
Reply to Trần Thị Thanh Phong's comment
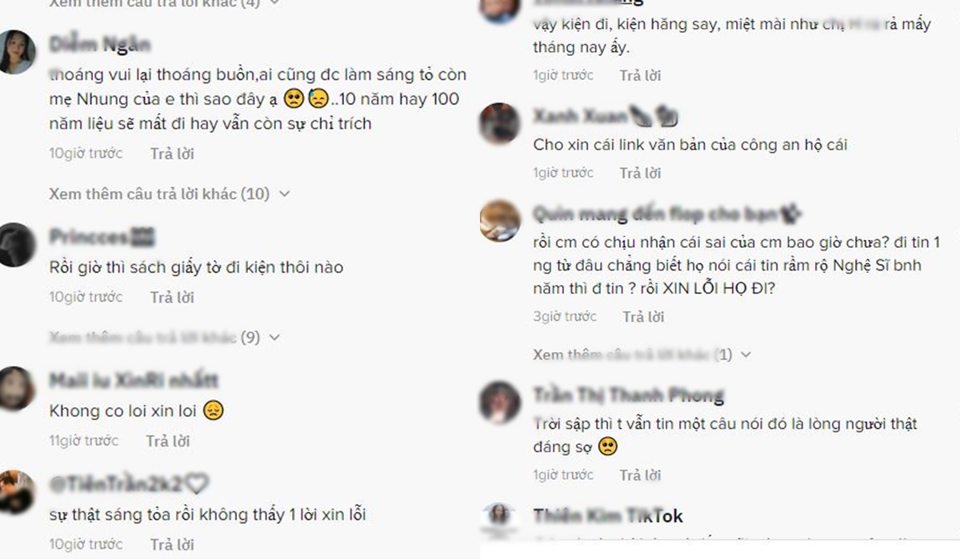642,475
